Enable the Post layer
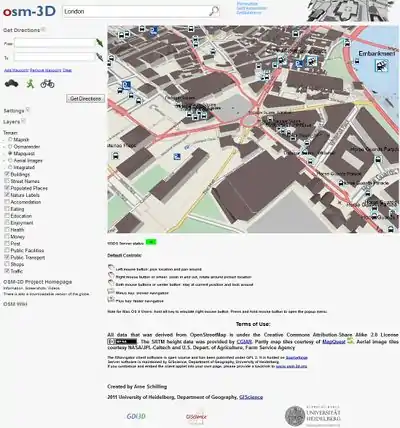Viewport: 400px width, 428px height. [x=7, y=243]
